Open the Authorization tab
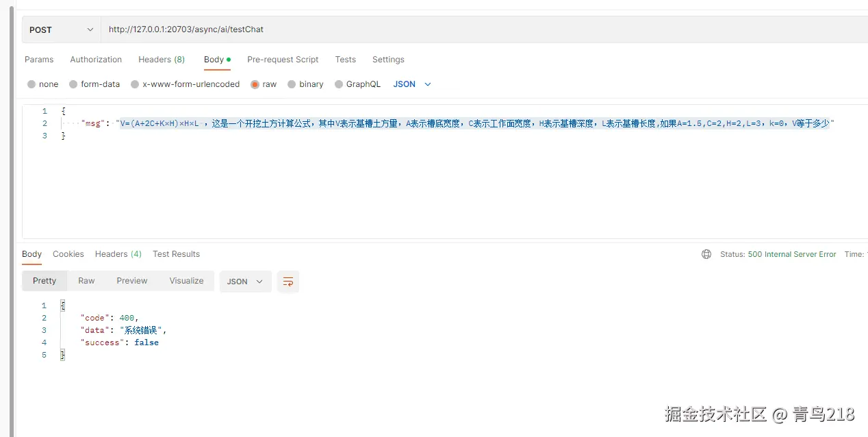The image size is (868, 437). coord(96,60)
